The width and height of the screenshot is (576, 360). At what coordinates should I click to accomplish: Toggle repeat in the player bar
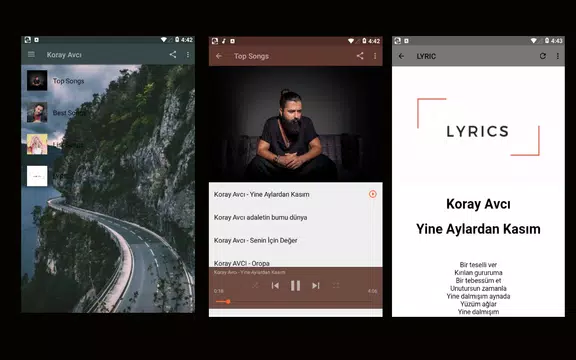[336, 285]
